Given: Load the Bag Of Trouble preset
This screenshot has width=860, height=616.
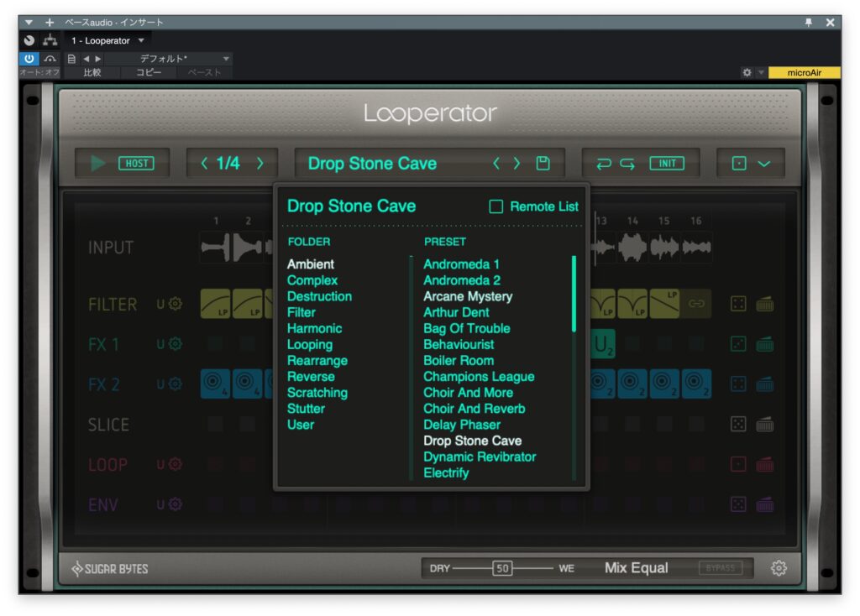Looking at the screenshot, I should [x=467, y=328].
